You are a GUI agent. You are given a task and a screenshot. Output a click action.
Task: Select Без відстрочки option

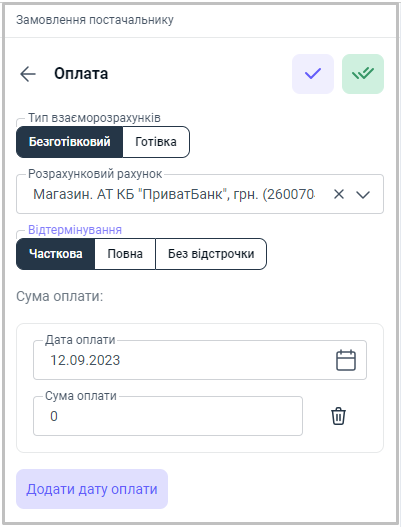click(x=211, y=254)
